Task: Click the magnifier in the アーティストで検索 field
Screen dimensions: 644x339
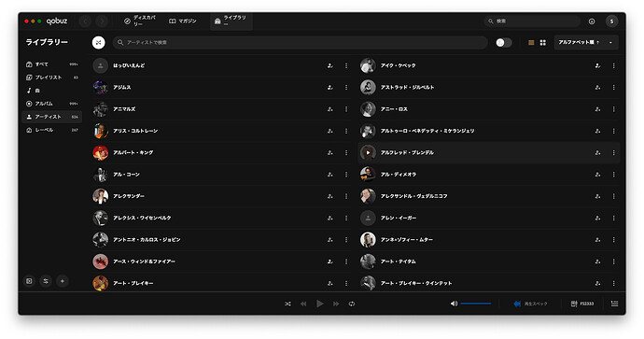Action: tap(120, 42)
